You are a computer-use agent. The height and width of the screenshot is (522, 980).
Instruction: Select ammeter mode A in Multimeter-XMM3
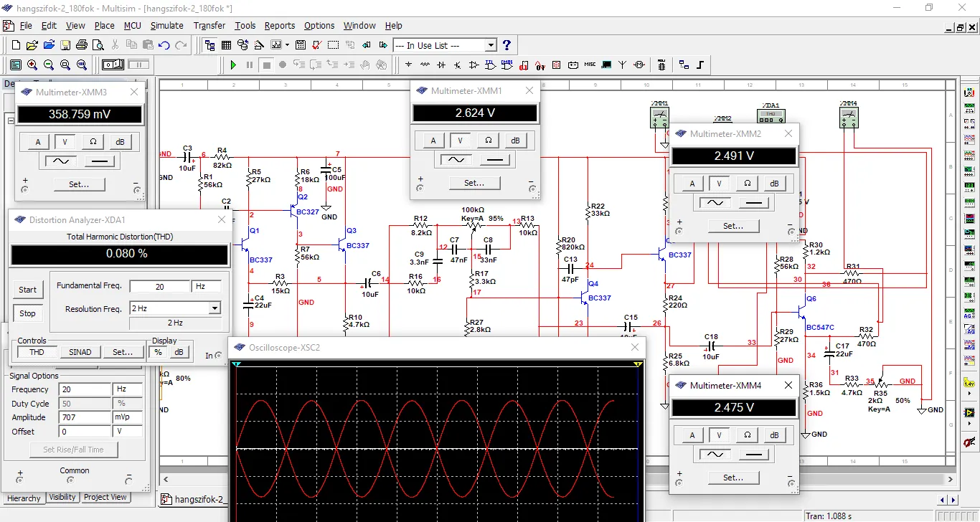pos(37,142)
